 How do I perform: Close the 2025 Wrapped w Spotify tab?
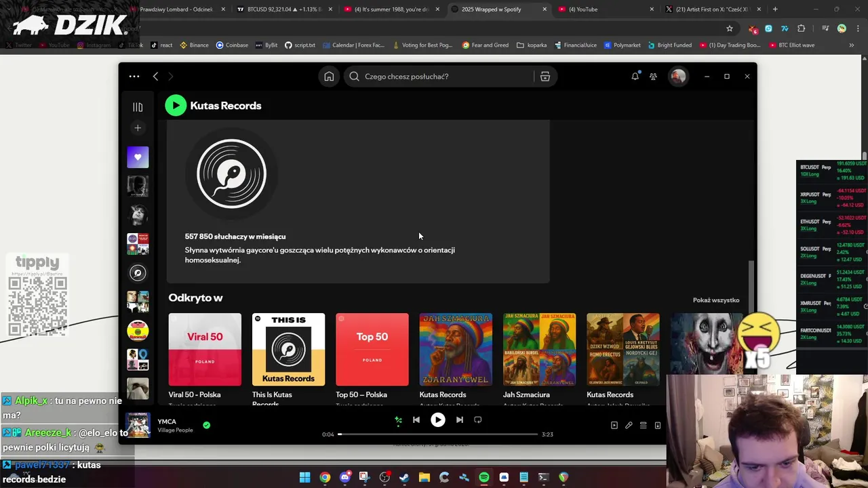pos(545,9)
